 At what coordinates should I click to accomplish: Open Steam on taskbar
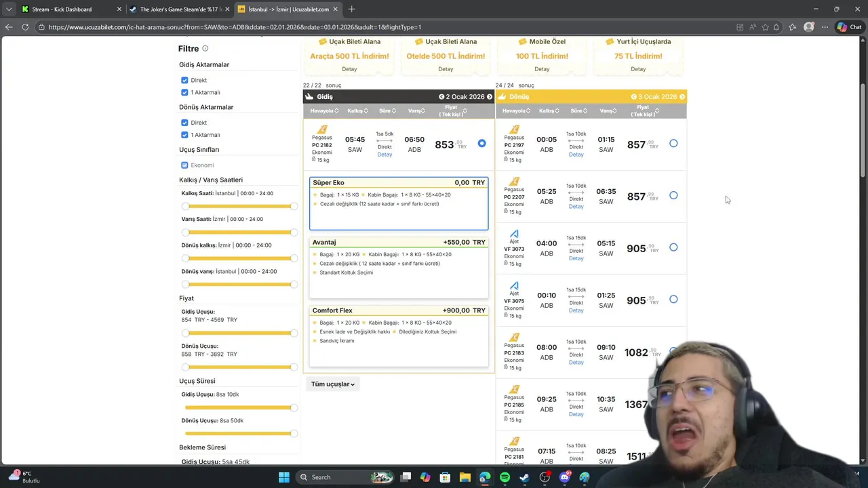pyautogui.click(x=524, y=477)
